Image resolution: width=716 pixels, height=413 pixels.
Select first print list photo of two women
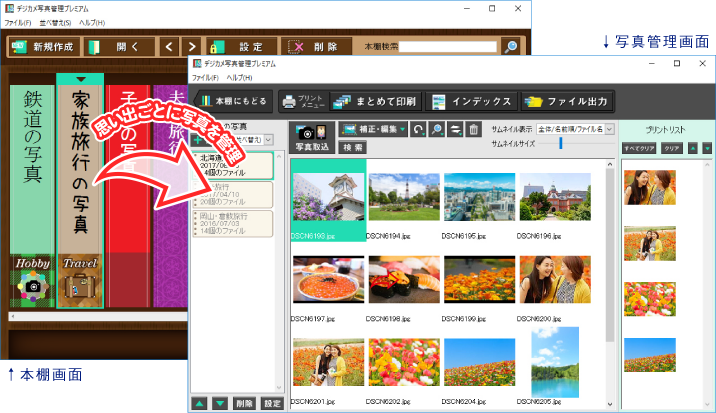[650, 187]
